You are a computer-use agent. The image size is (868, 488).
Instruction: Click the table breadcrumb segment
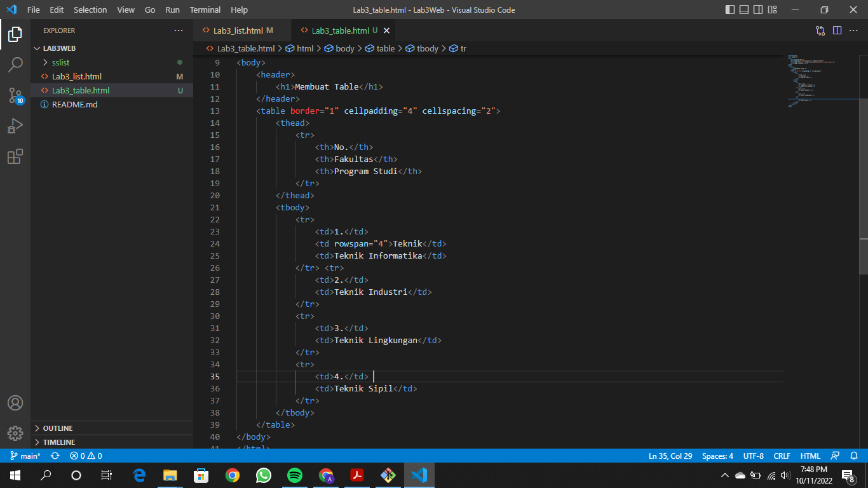pos(380,48)
